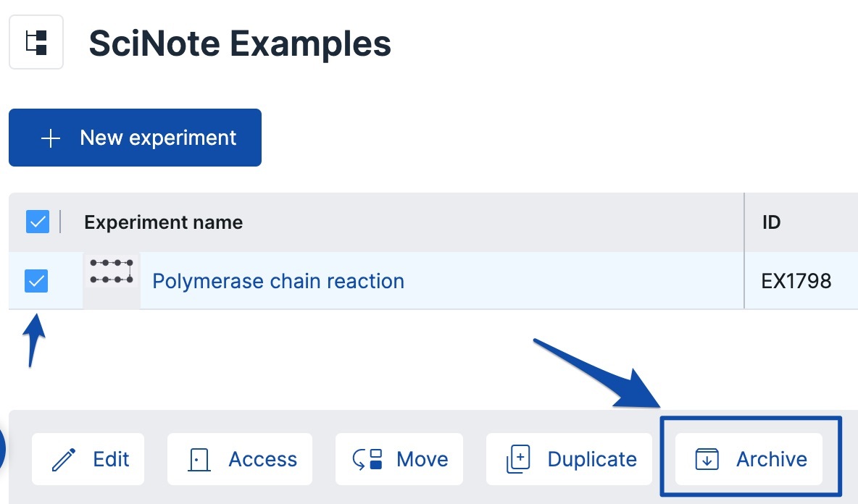This screenshot has height=504, width=858.
Task: Click the divider between name and ID columns
Action: click(744, 222)
